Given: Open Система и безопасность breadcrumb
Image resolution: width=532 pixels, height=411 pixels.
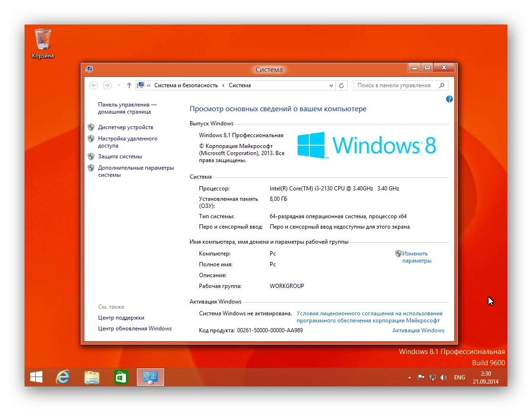Looking at the screenshot, I should point(186,85).
